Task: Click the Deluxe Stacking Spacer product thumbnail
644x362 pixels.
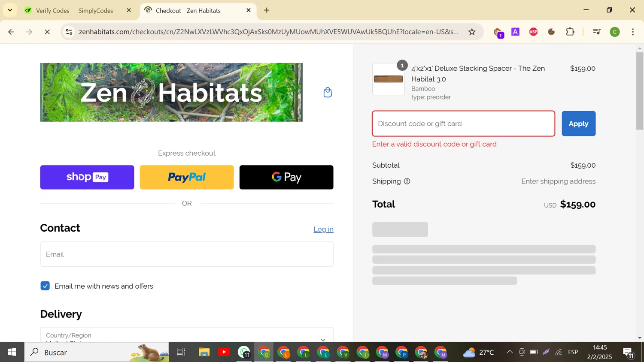Action: (388, 79)
